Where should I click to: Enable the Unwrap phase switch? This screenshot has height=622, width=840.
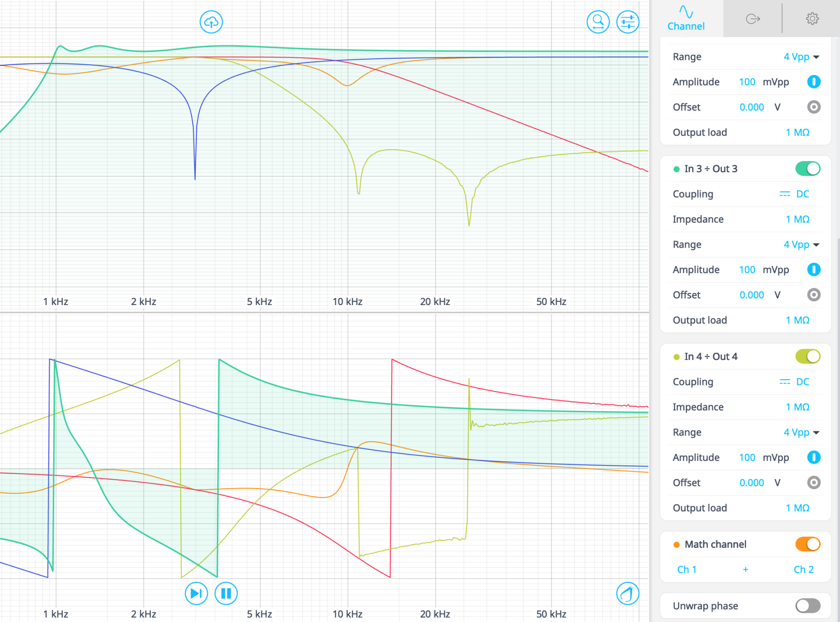pos(807,606)
